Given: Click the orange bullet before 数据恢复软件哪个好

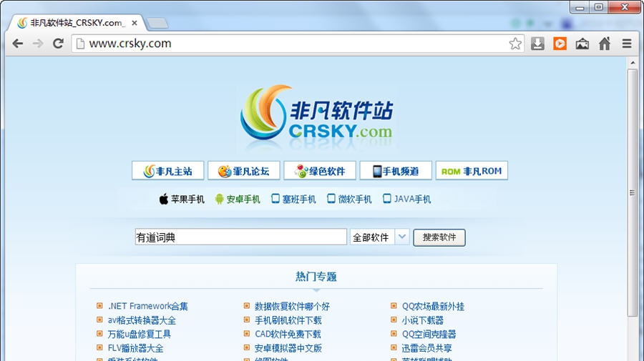Looking at the screenshot, I should (246, 306).
